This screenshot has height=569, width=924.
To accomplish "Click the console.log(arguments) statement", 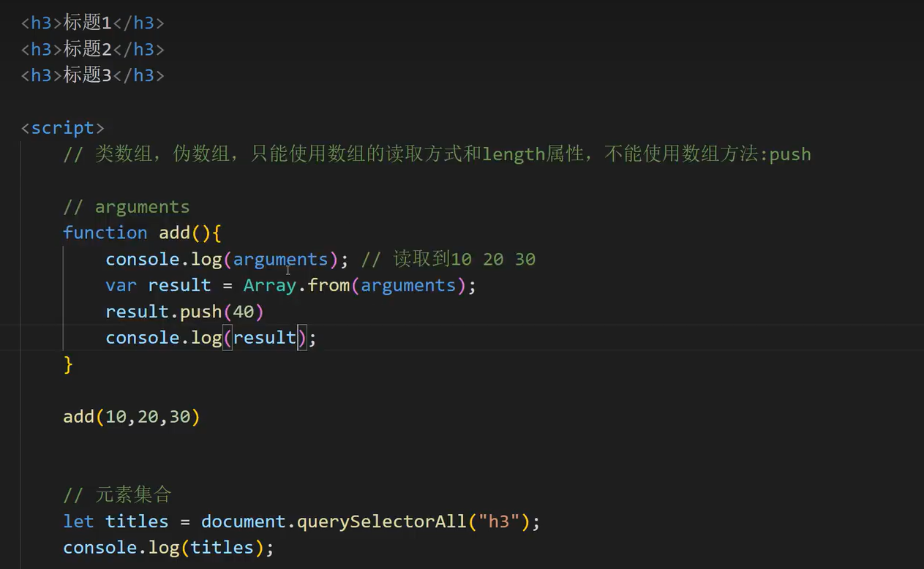I will coord(228,259).
